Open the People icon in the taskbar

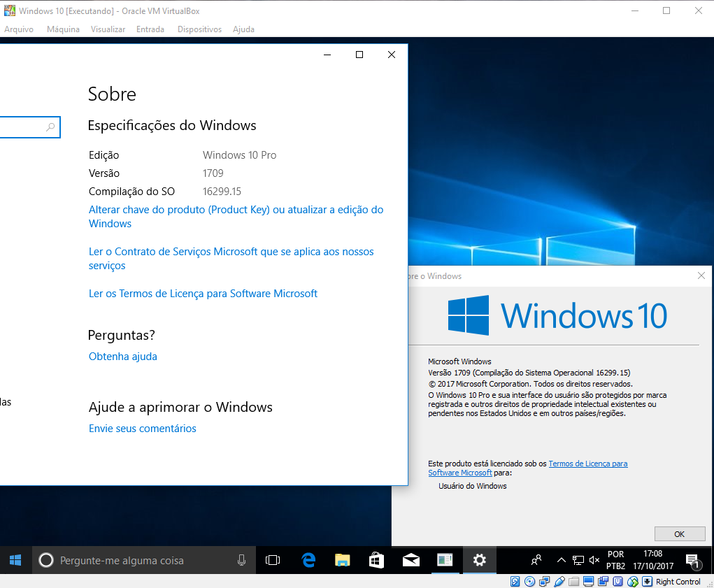tap(536, 560)
